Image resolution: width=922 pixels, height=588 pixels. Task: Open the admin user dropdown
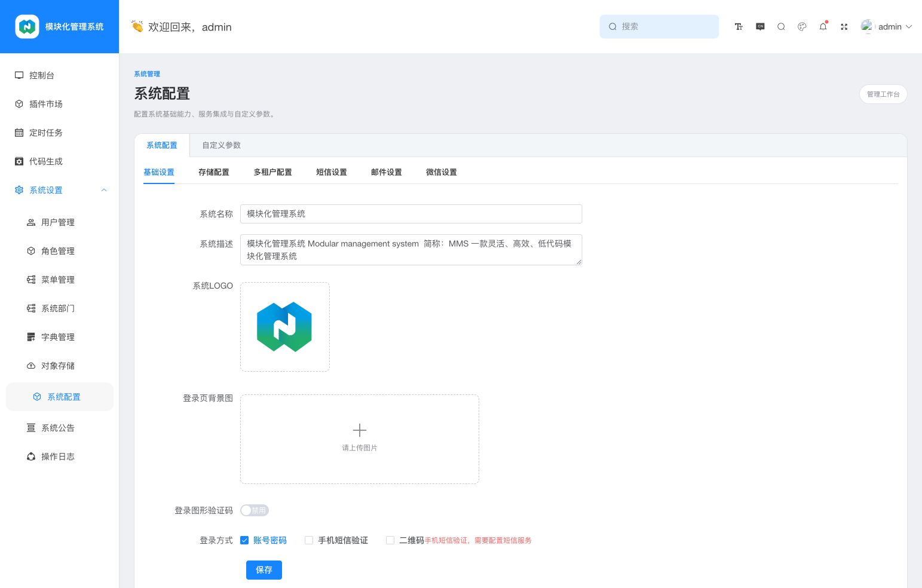pos(886,27)
